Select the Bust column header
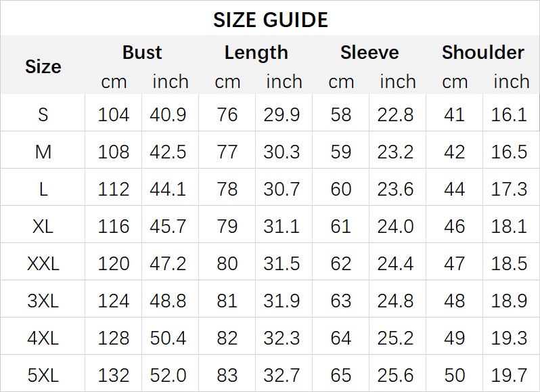This screenshot has height=392, width=540. tap(142, 53)
